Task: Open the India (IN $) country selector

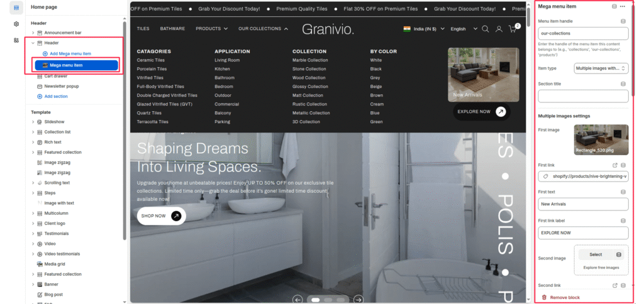Action: pyautogui.click(x=424, y=29)
